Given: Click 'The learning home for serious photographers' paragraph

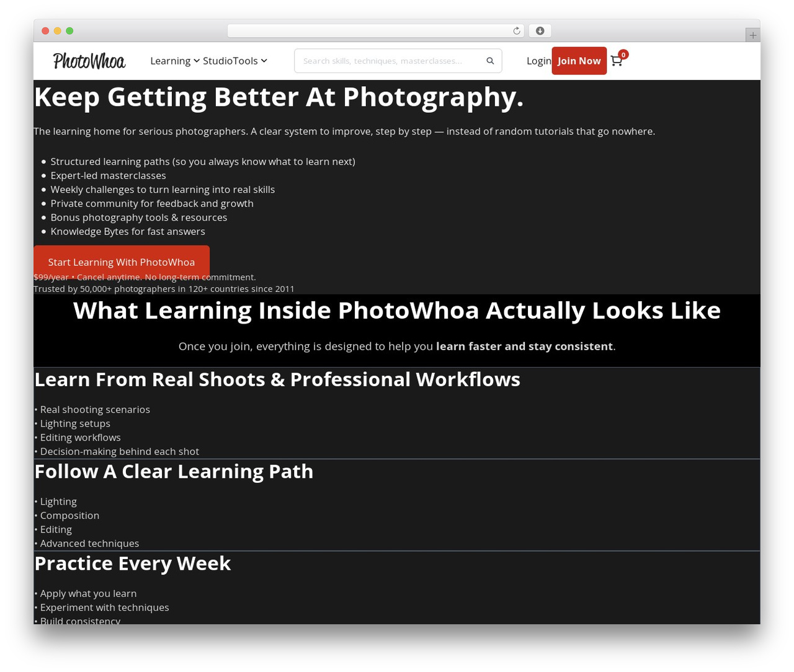Looking at the screenshot, I should 344,131.
